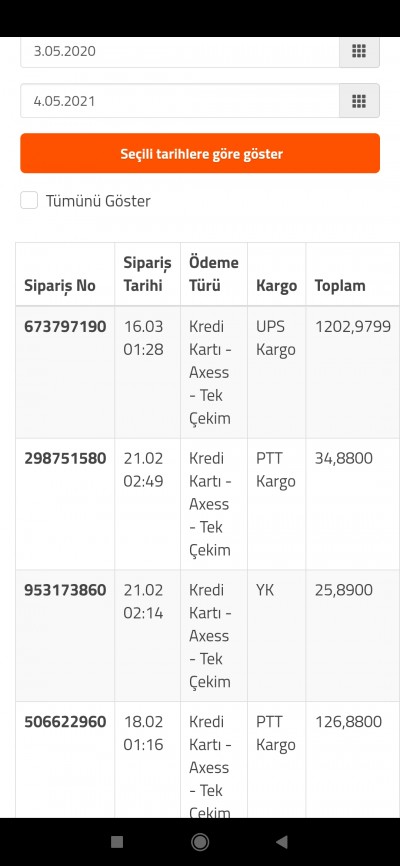Select the Kargo column header
Screen dimensions: 400x866
coord(276,286)
